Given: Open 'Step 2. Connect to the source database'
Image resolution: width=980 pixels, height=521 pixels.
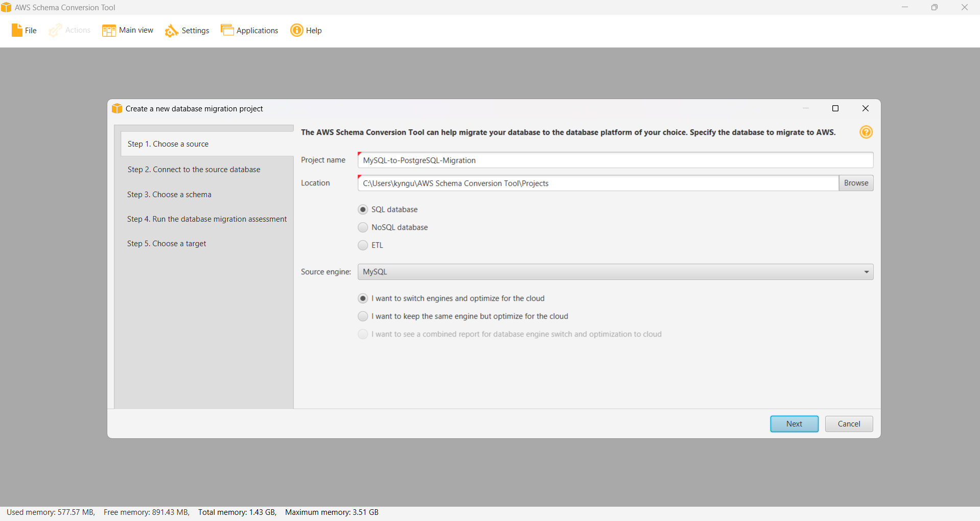Looking at the screenshot, I should pyautogui.click(x=194, y=169).
